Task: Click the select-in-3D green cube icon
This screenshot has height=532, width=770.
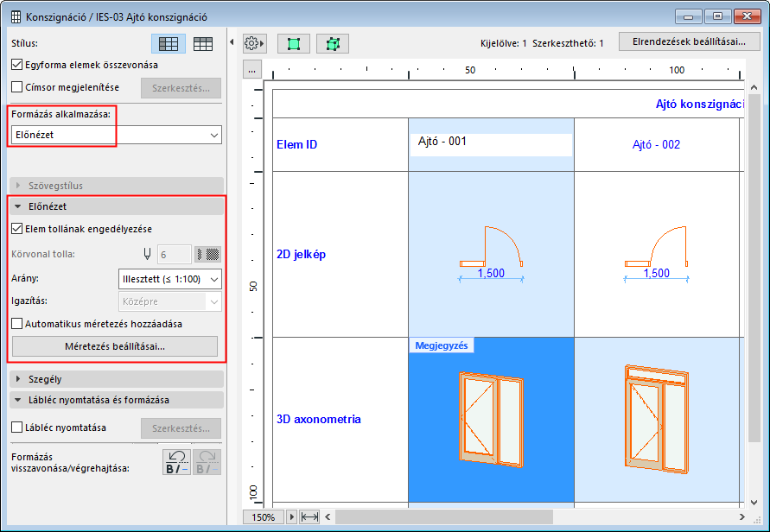Action: coord(333,44)
